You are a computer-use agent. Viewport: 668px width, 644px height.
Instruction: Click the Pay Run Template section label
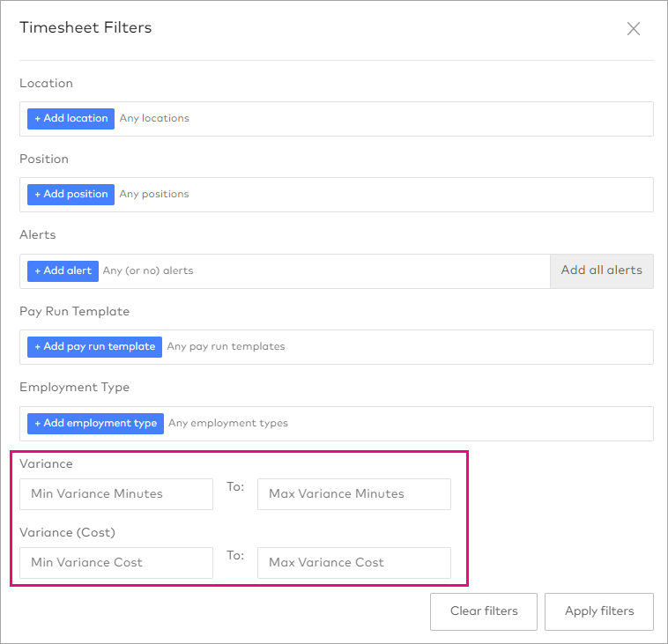point(74,311)
